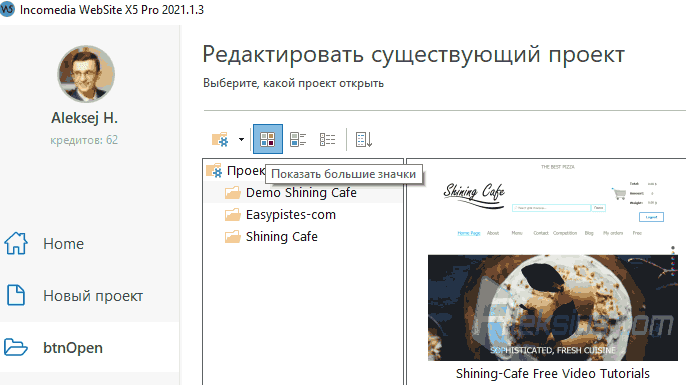Click the new project document icon

16,295
